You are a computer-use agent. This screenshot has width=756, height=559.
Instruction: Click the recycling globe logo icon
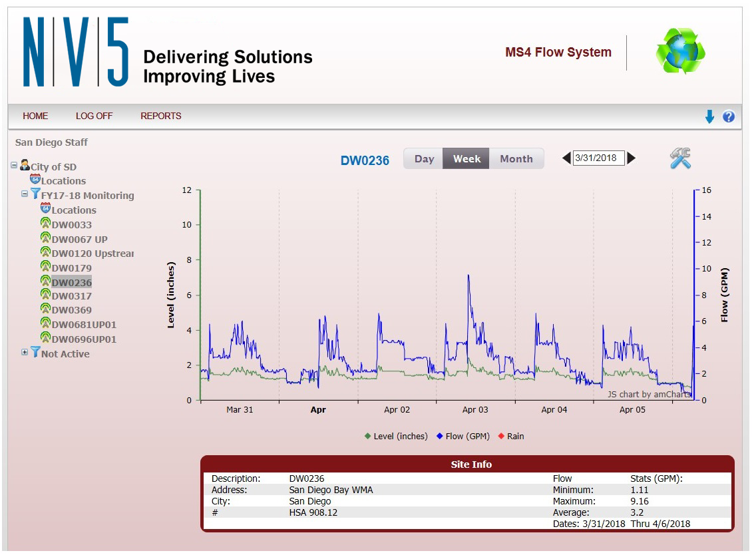pos(679,51)
